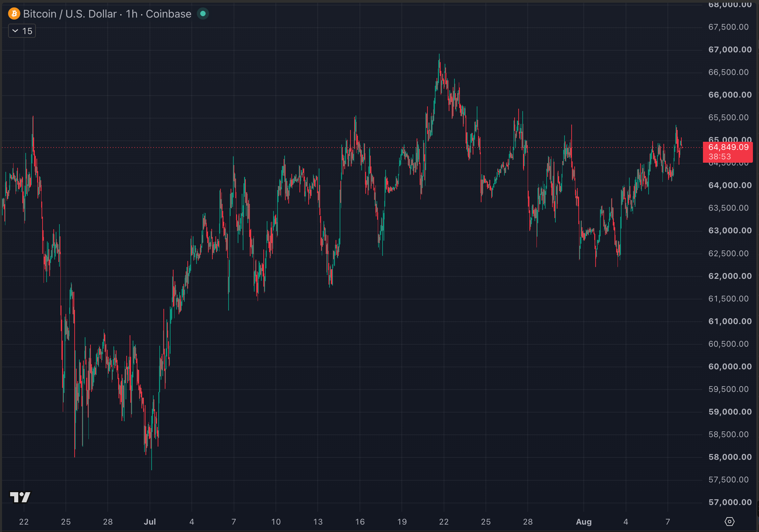Click the orange Bitcoin symbol icon

14,14
